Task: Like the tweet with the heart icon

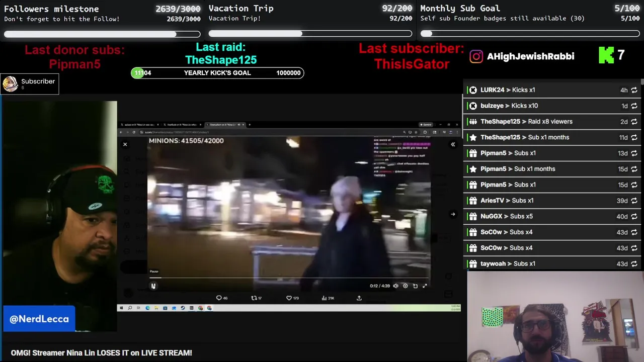Action: pyautogui.click(x=292, y=298)
